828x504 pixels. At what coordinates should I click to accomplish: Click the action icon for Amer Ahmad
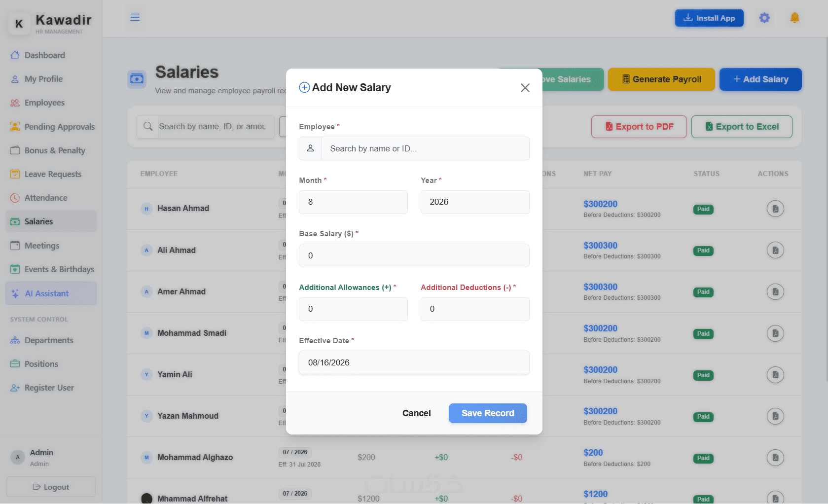775,291
